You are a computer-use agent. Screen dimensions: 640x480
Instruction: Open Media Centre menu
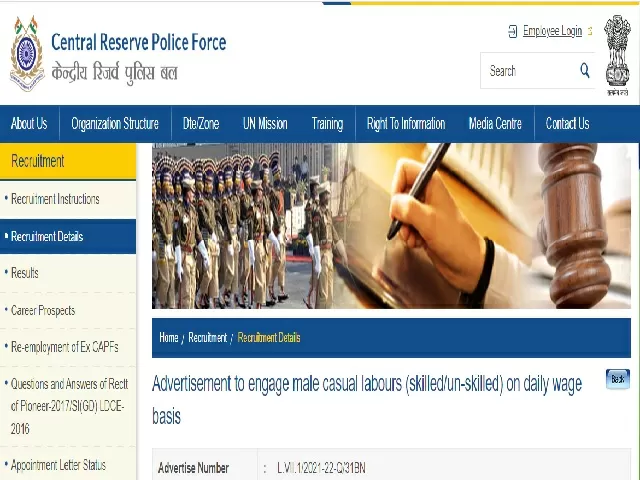point(495,123)
